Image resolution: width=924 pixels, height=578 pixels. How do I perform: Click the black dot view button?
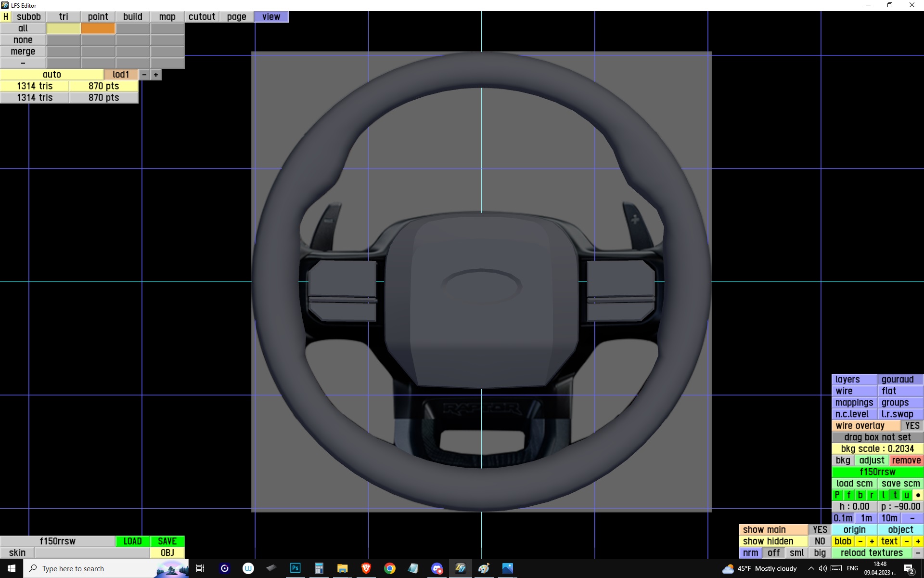tap(918, 495)
